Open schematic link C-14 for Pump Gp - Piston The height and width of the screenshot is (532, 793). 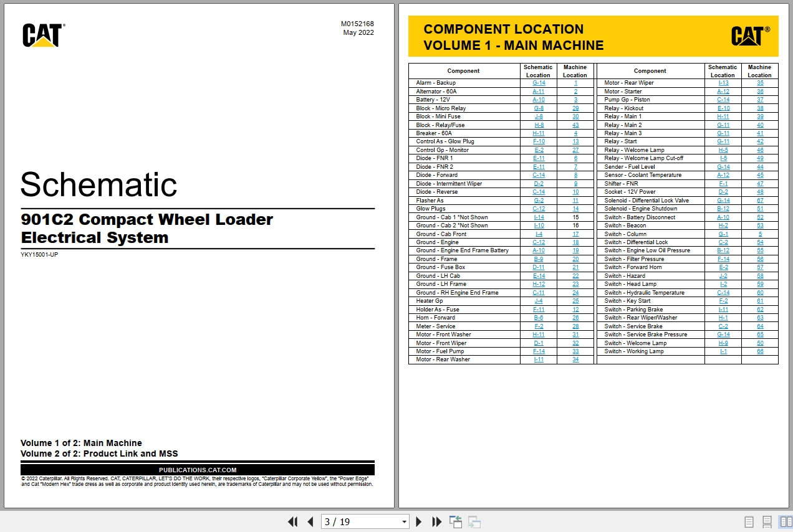[x=723, y=100]
